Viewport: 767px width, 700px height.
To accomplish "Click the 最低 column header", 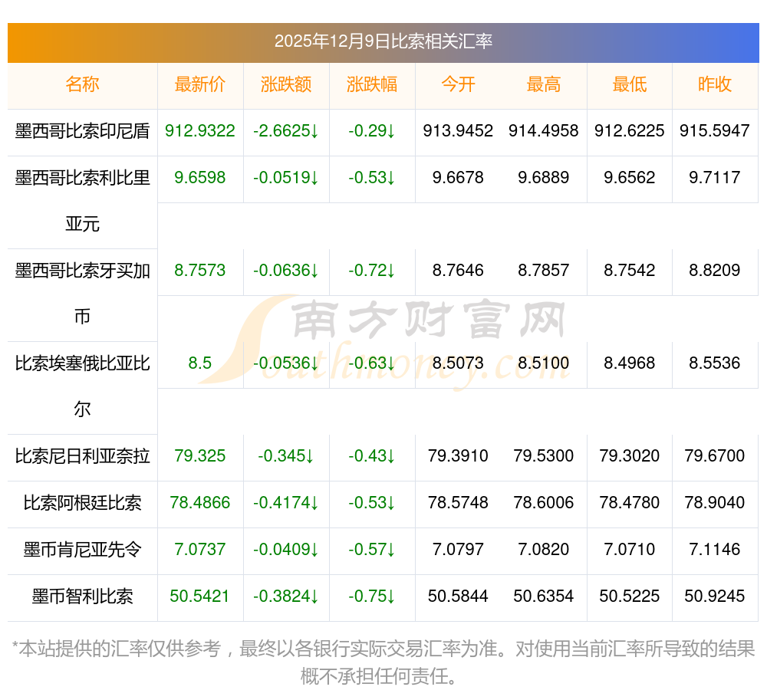I will tap(629, 85).
